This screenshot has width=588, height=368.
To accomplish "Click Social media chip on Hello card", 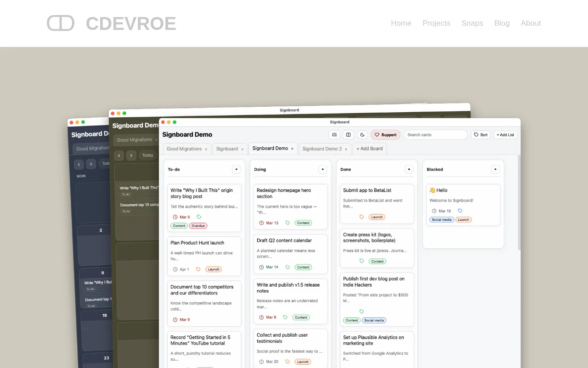I will (x=441, y=220).
